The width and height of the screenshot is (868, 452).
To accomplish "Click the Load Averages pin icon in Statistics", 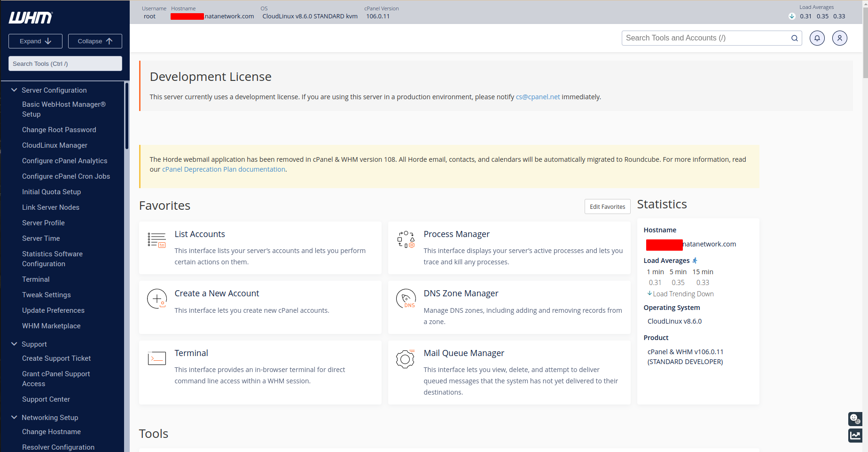I will 695,261.
